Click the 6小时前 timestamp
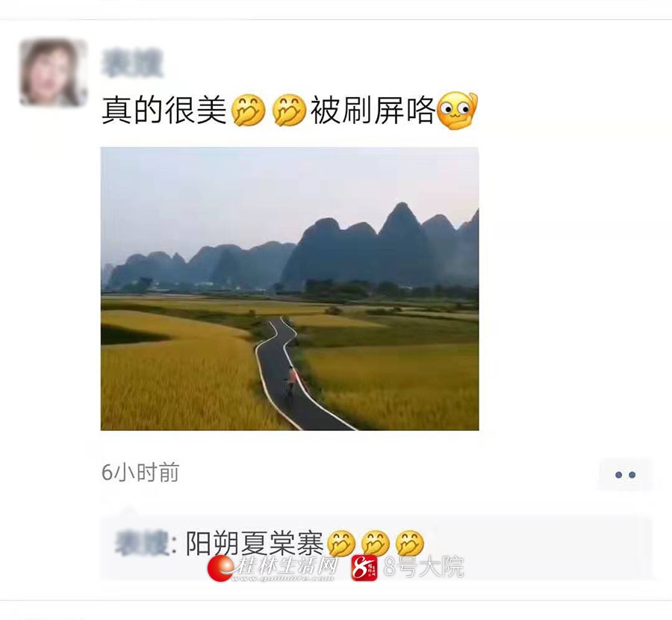This screenshot has width=672, height=620. (x=140, y=473)
